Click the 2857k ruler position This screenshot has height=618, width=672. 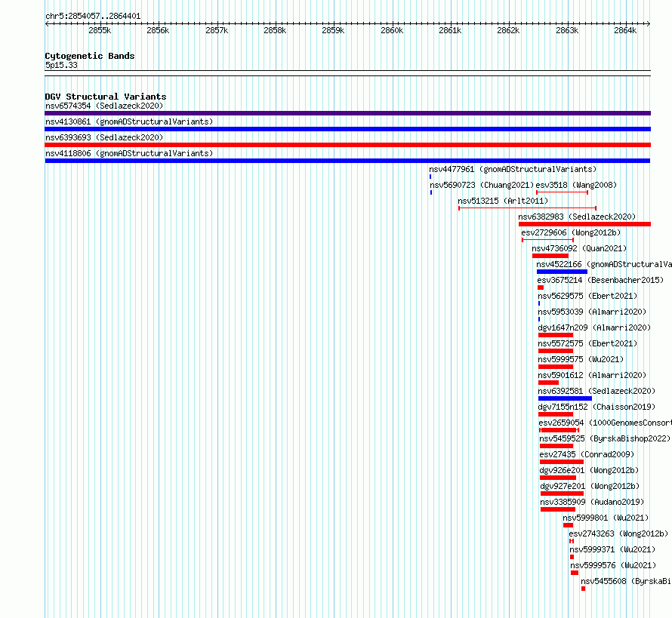pos(217,30)
